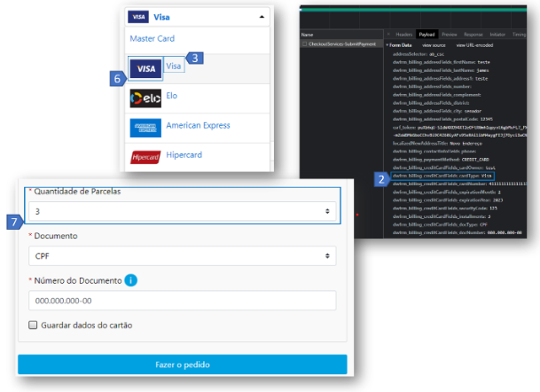Click the creditCardFields_expirationYear: 2023 payload row

coord(448,200)
